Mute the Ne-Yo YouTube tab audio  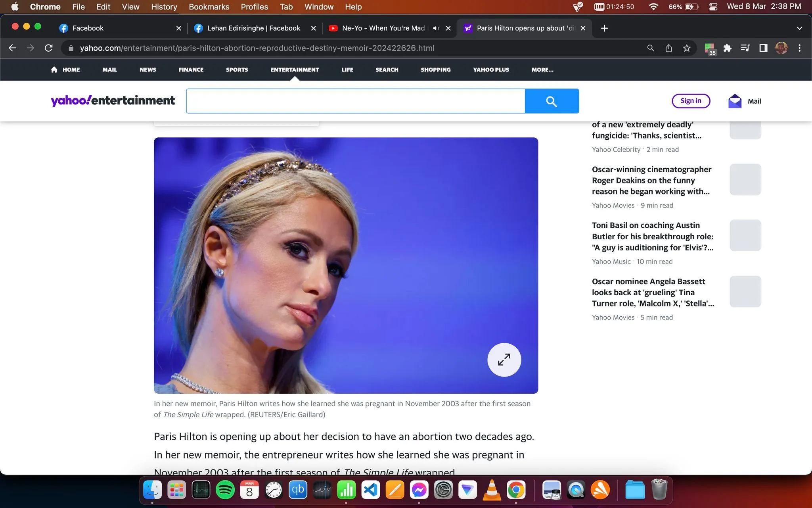pos(435,28)
